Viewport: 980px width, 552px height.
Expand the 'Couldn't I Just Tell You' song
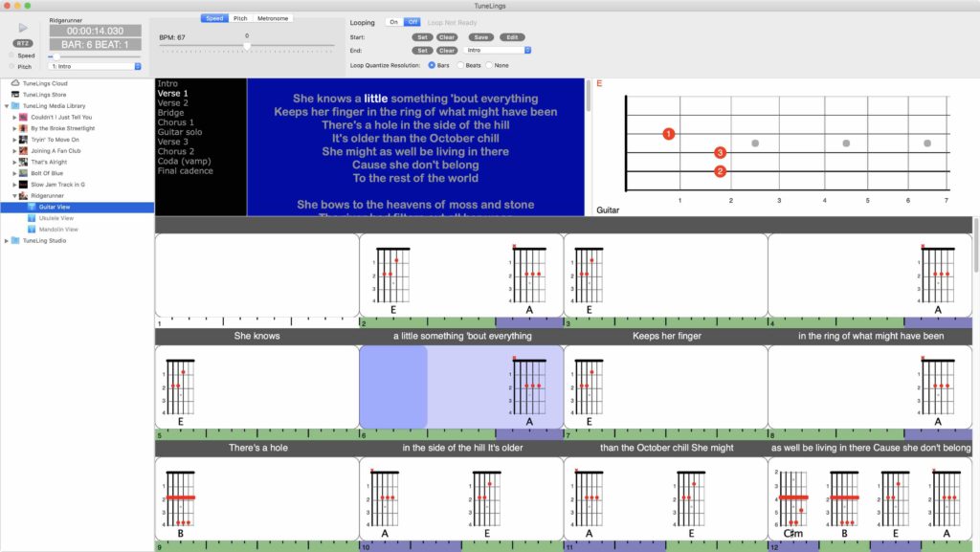click(15, 118)
